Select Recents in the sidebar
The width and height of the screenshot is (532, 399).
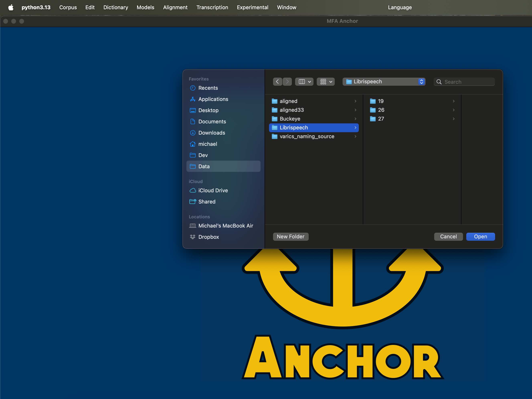[224, 88]
